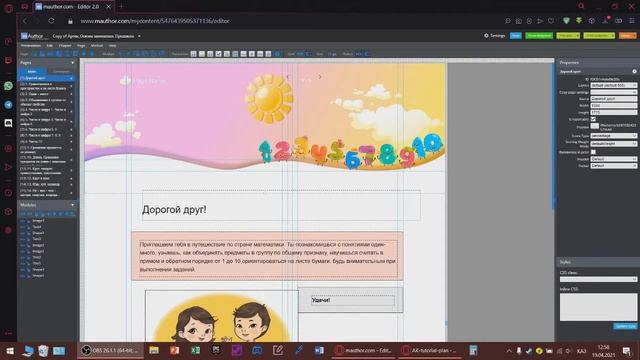Click the help icon beside page name in Properties
Image resolution: width=640 pixels, height=360 pixels.
tap(634, 71)
